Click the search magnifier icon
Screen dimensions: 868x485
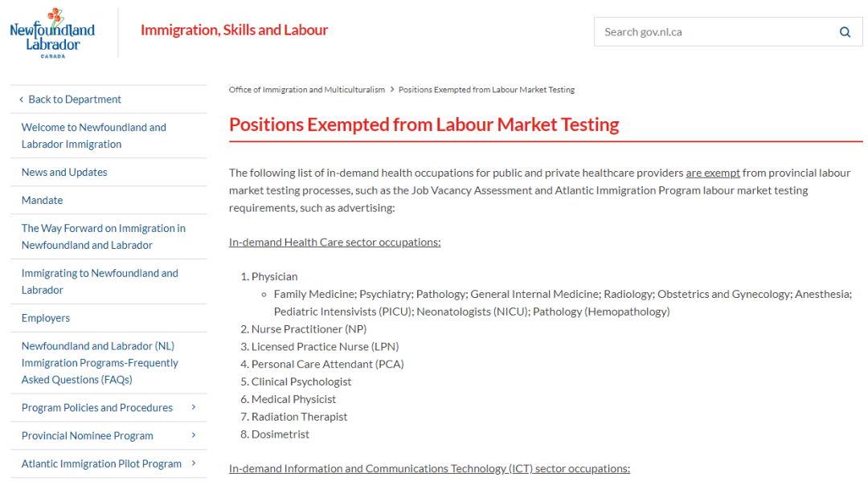(845, 32)
